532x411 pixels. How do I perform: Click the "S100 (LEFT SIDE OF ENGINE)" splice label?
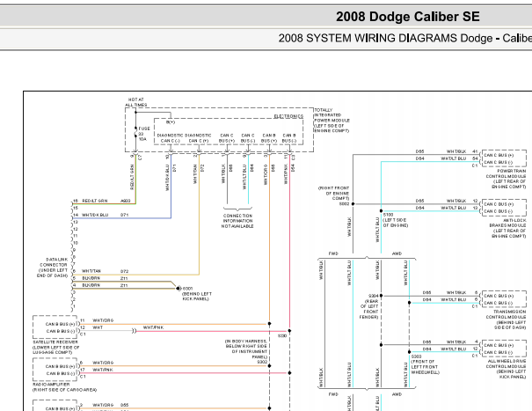click(x=396, y=220)
